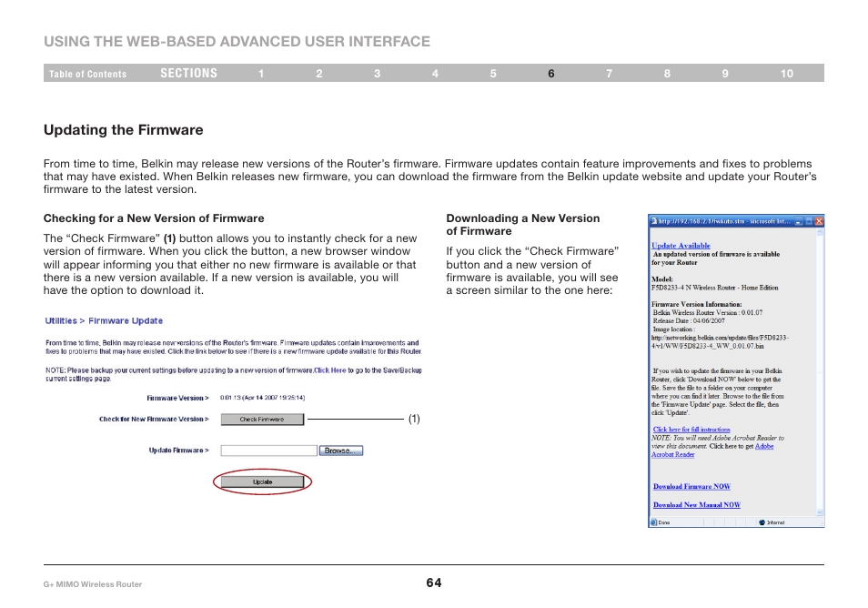
Task: Minimize the firmware popup window
Action: (x=799, y=221)
